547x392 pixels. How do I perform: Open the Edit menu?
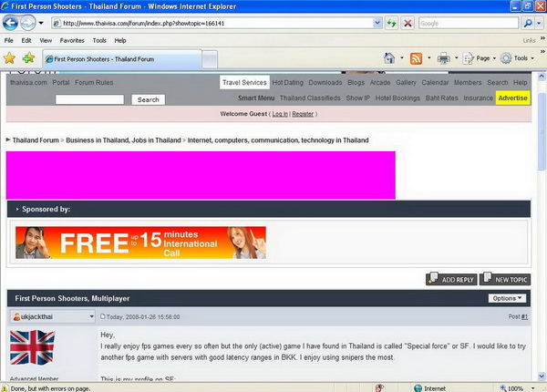tap(26, 40)
